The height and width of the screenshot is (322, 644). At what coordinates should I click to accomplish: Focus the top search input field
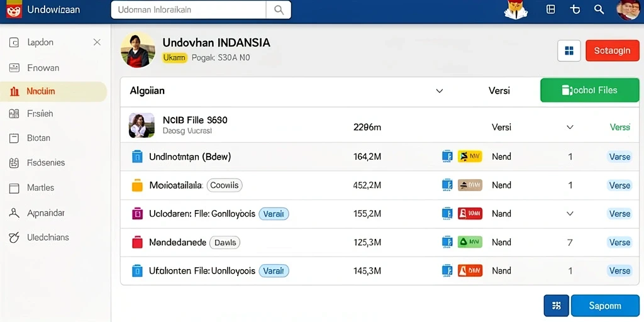coord(189,10)
